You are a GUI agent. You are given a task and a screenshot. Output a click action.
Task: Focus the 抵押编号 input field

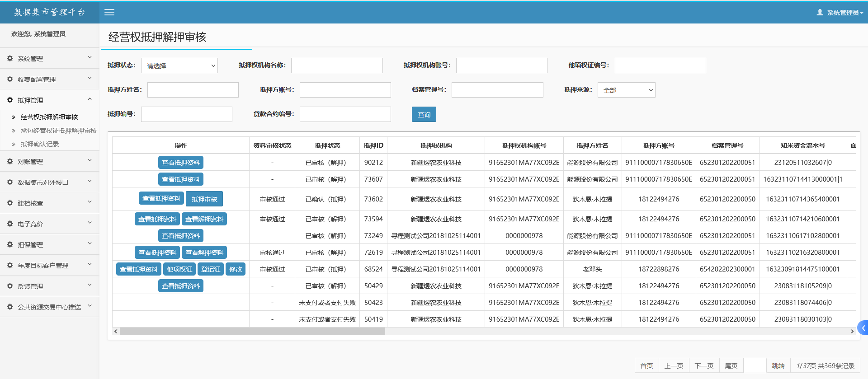click(x=187, y=114)
